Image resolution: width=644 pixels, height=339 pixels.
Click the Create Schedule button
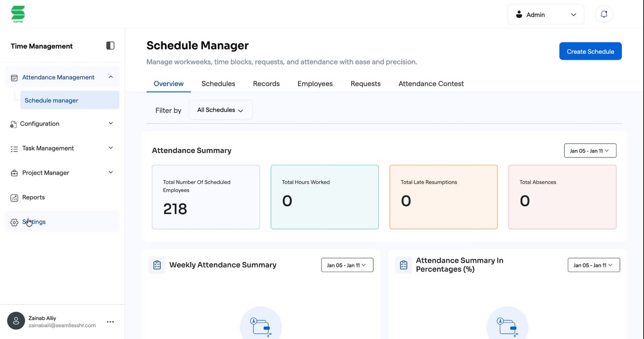[x=590, y=51]
